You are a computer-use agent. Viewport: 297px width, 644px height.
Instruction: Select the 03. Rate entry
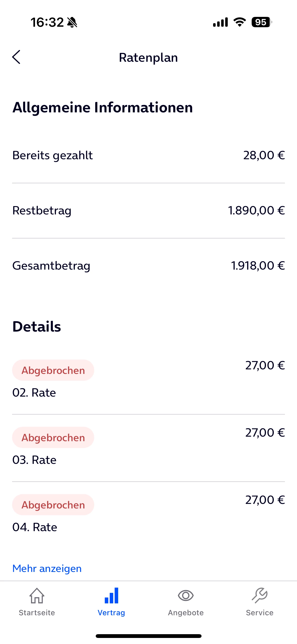pos(35,460)
